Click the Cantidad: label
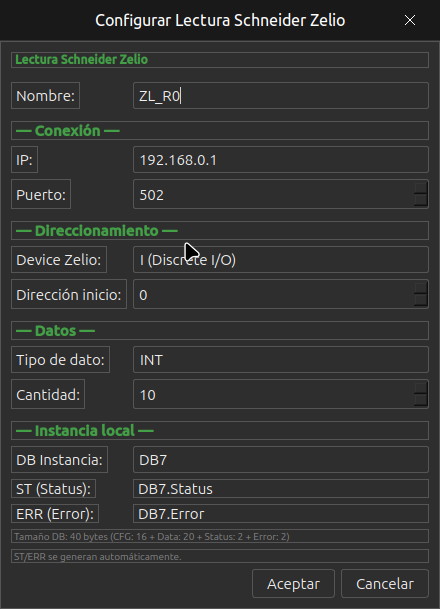The image size is (440, 609). pos(48,394)
